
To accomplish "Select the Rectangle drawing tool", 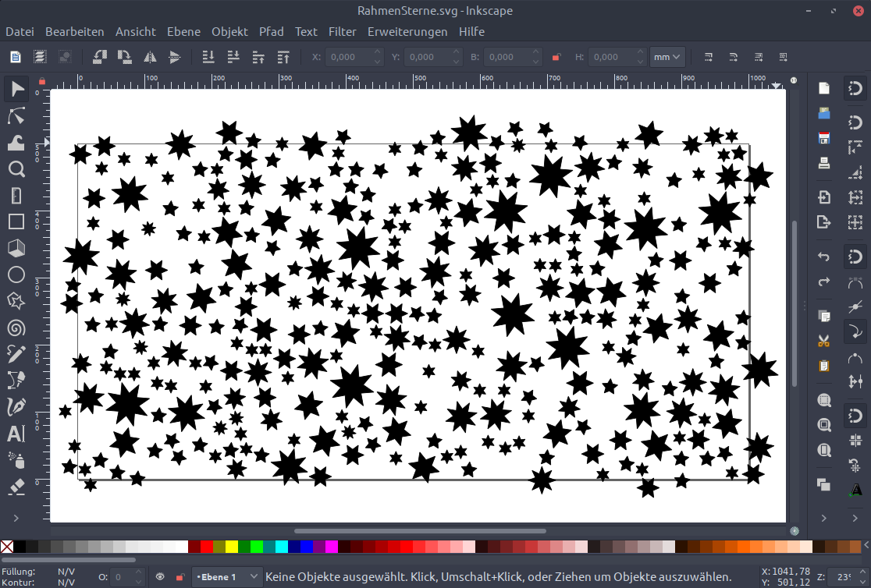I will tap(16, 221).
